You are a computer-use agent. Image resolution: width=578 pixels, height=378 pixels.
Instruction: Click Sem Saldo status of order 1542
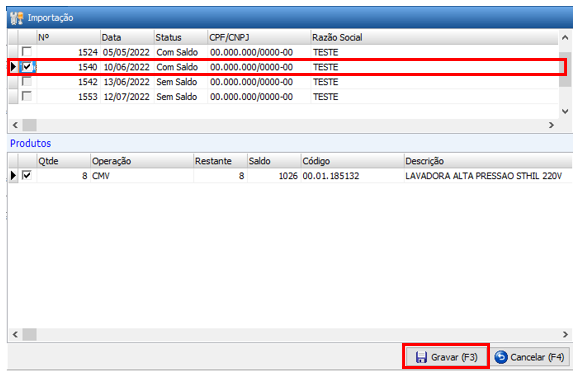pos(181,82)
